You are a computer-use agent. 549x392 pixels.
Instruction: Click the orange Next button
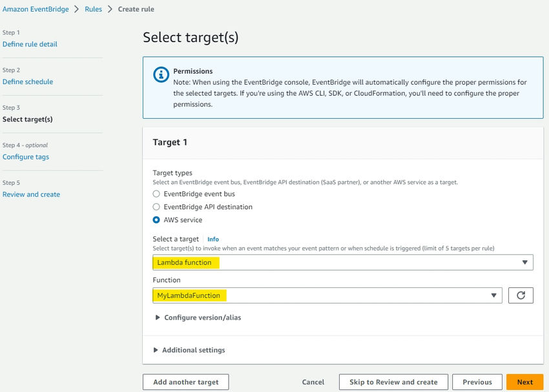click(525, 382)
